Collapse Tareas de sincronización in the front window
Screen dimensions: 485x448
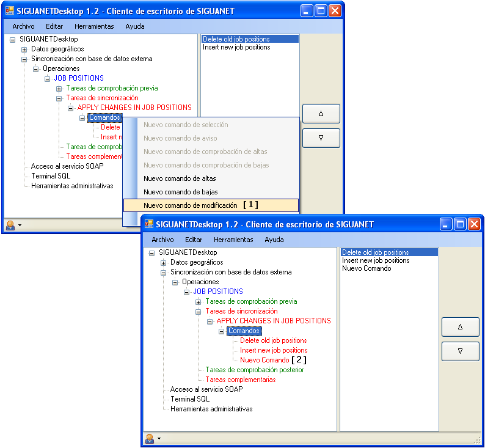point(199,312)
